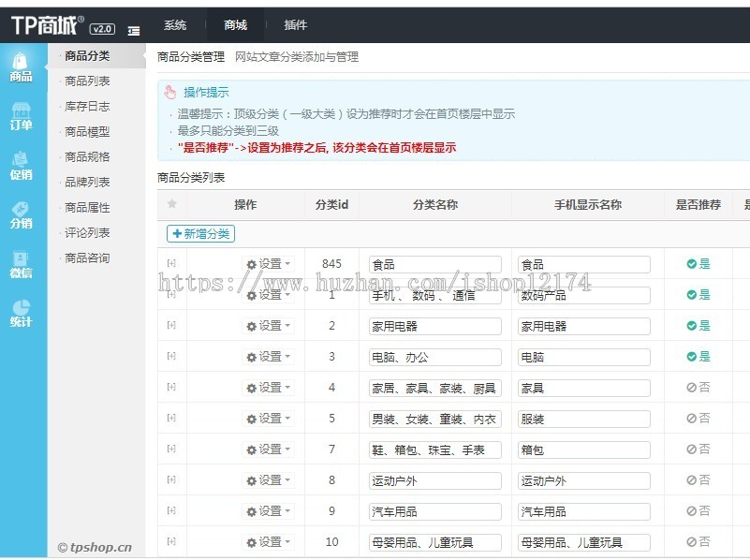Edit 手机显示名称 field containing 服装
The image size is (750, 560).
click(584, 419)
